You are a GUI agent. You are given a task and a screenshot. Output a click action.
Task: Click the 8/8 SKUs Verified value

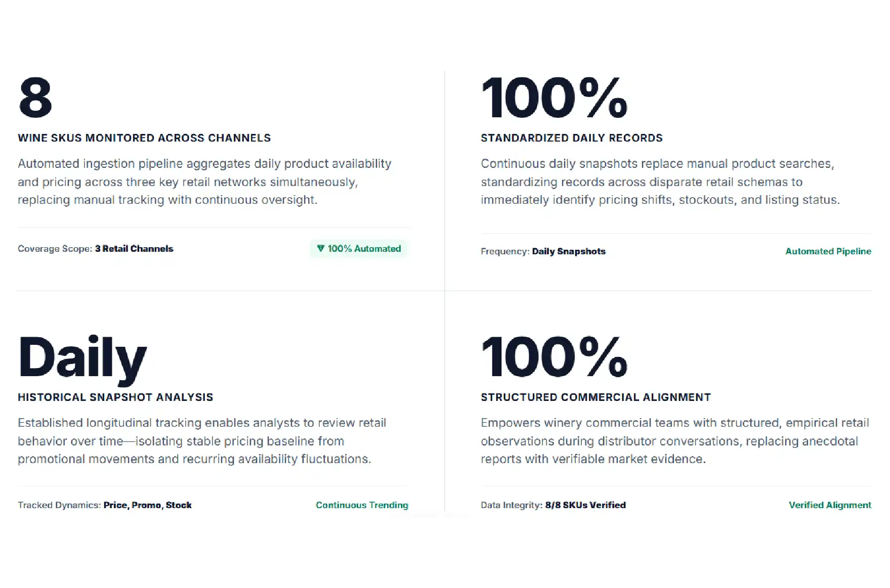[x=585, y=505]
